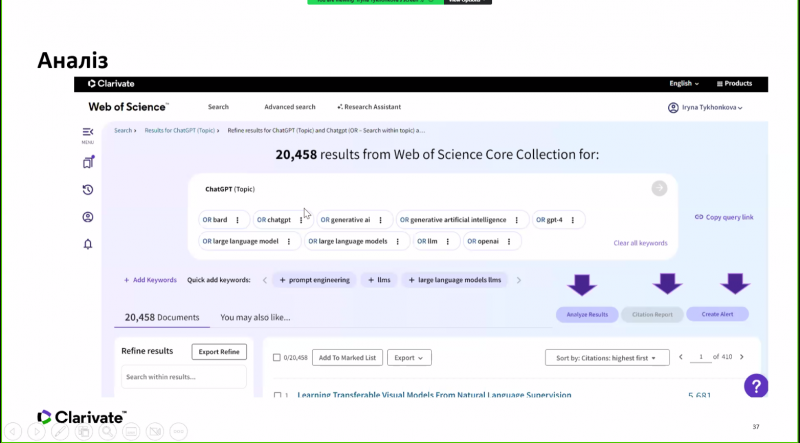This screenshot has height=443, width=800.
Task: Open the Sort by Citations dropdown
Action: pyautogui.click(x=607, y=358)
